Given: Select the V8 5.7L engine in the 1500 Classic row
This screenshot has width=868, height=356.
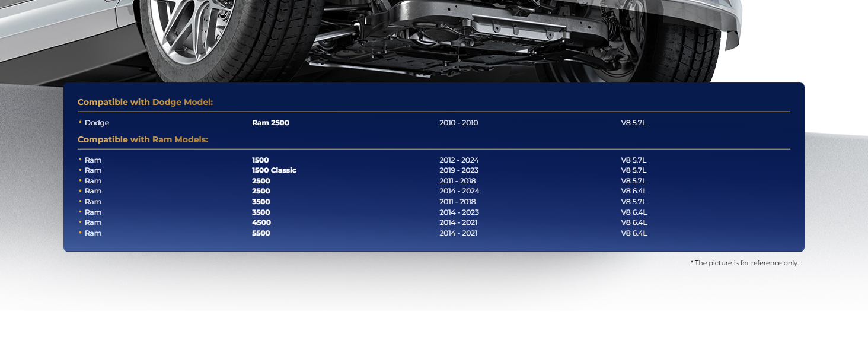Looking at the screenshot, I should click(634, 170).
